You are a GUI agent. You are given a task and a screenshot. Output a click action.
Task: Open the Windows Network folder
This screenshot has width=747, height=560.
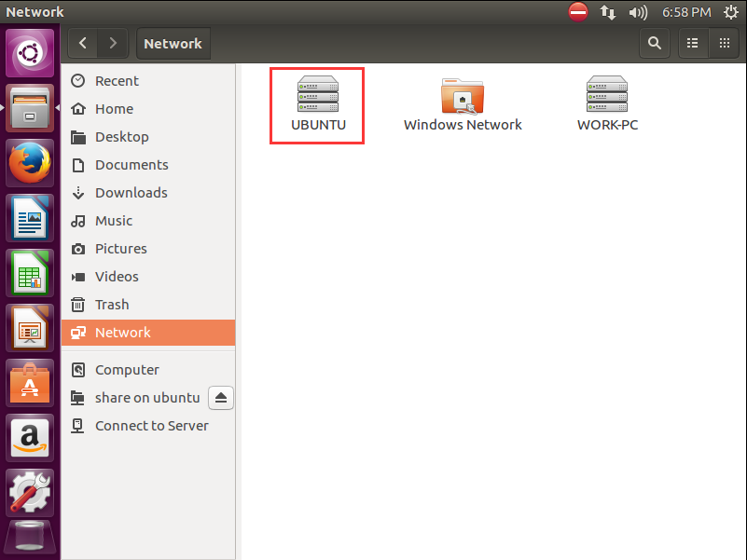click(463, 104)
